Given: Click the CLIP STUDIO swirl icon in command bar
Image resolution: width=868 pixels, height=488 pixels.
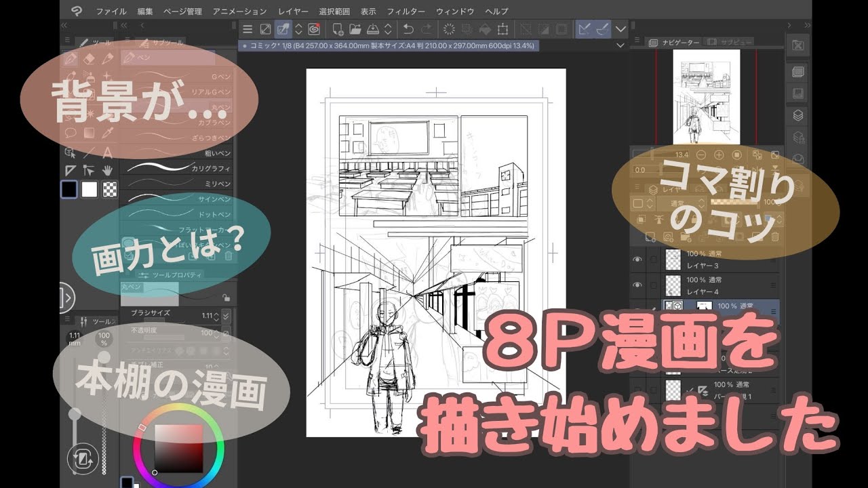Looking at the screenshot, I should (x=314, y=29).
